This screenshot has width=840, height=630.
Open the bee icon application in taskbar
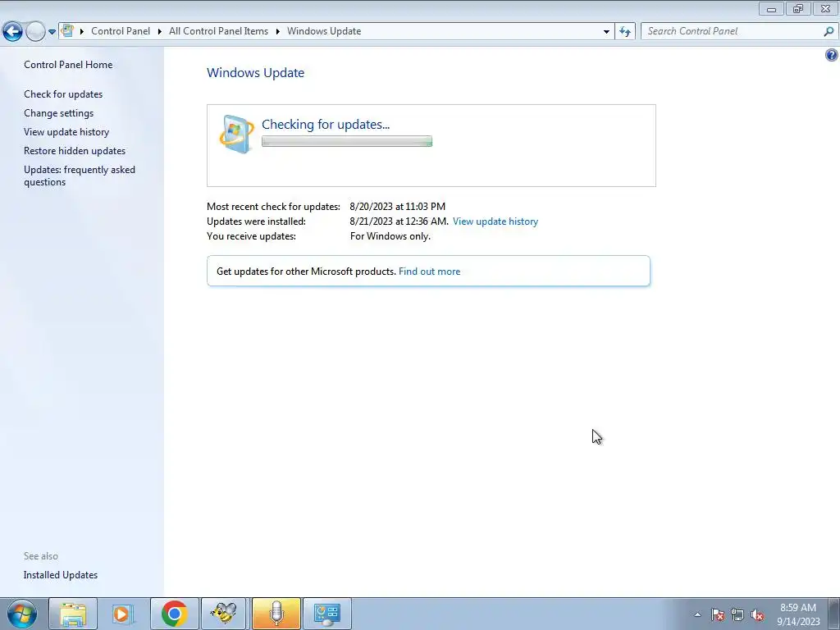pyautogui.click(x=223, y=614)
